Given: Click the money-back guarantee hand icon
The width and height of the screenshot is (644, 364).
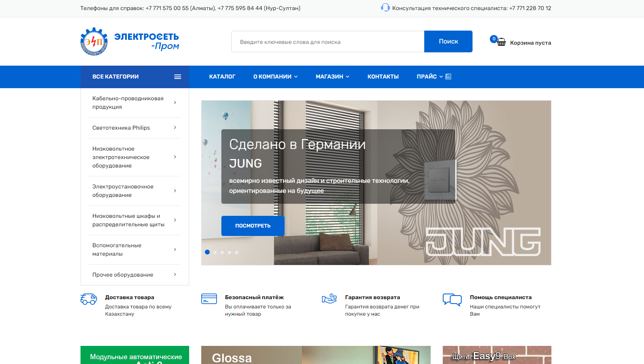Looking at the screenshot, I should 329,299.
